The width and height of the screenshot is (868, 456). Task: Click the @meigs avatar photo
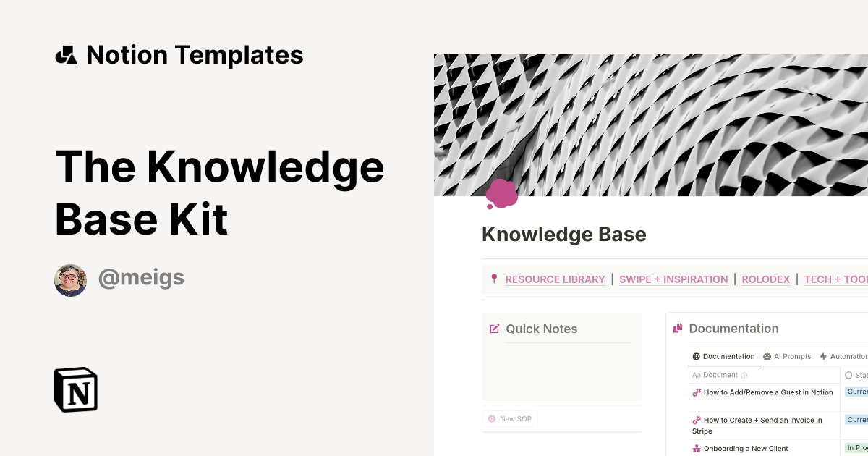pos(70,279)
